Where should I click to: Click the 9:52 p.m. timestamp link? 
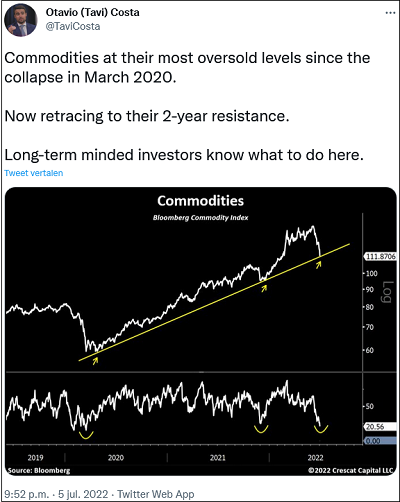click(26, 494)
